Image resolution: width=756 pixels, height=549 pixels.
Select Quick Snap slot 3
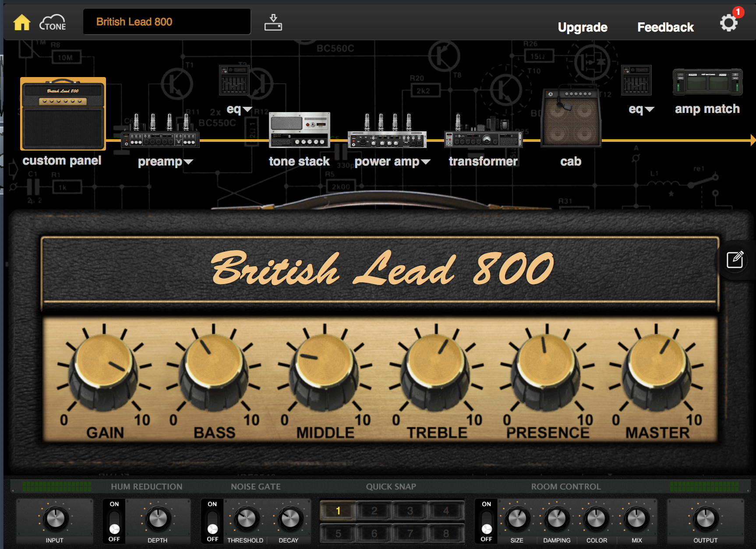(x=410, y=510)
